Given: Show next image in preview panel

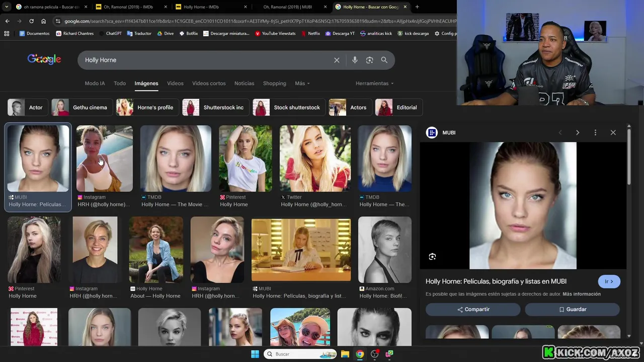Looking at the screenshot, I should click(x=577, y=133).
